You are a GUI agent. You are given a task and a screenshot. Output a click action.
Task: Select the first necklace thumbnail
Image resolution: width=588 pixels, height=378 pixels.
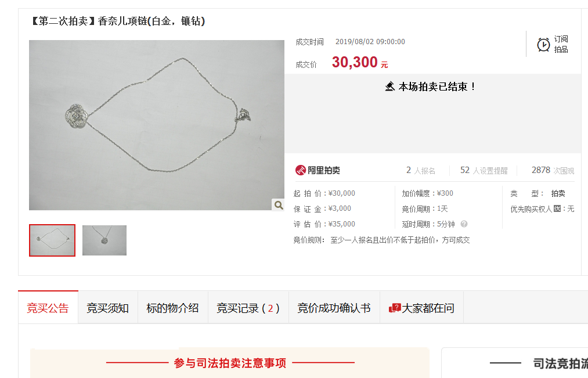[x=52, y=240]
